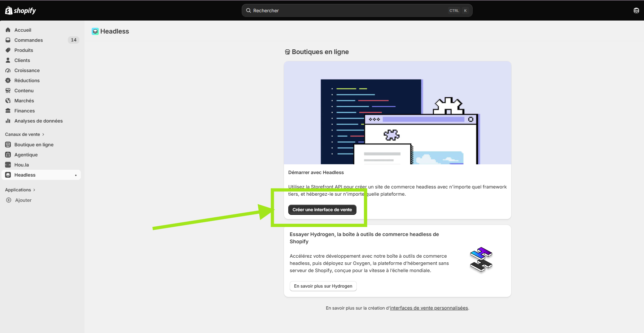Viewport: 644px width, 333px height.
Task: Open the Marchés section
Action: point(41,101)
